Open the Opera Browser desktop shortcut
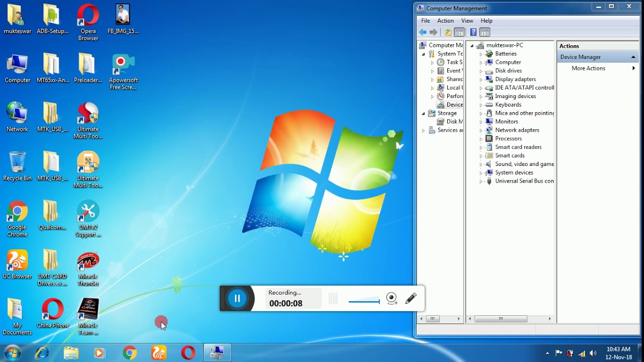Image resolution: width=644 pixels, height=362 pixels. pos(88,23)
